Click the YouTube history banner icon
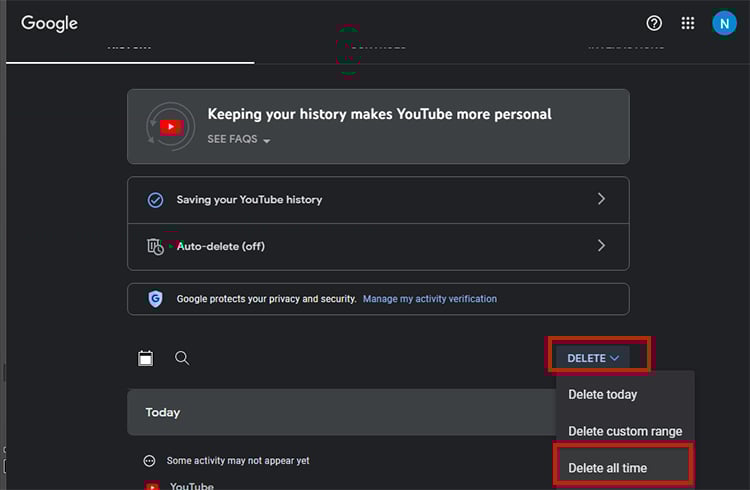This screenshot has height=490, width=750. point(170,126)
